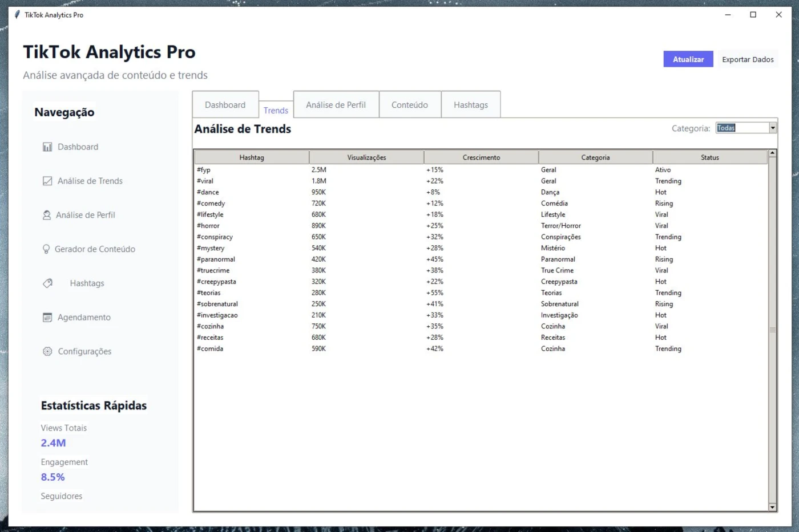Click the +55% growth value

coord(435,293)
